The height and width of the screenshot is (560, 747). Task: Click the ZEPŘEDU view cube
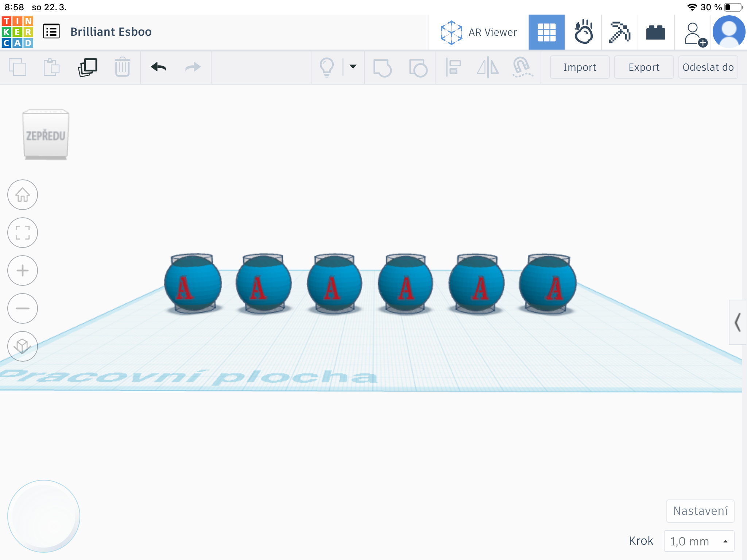(x=46, y=135)
